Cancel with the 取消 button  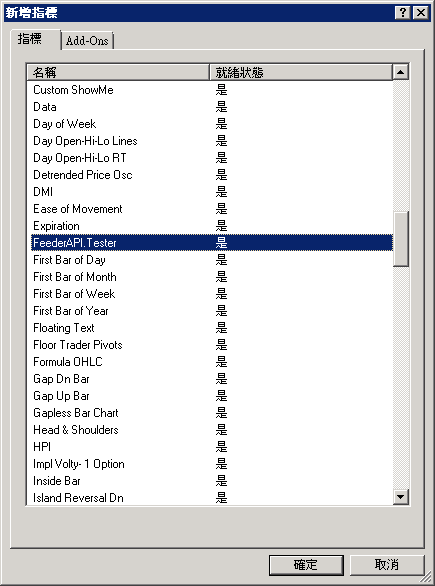coord(387,565)
